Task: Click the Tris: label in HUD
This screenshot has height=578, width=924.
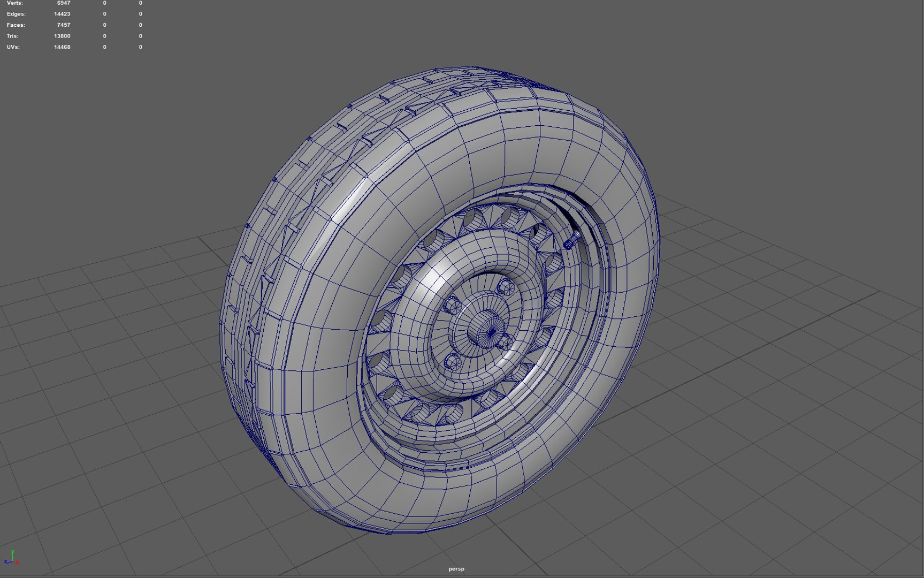Action: 13,36
